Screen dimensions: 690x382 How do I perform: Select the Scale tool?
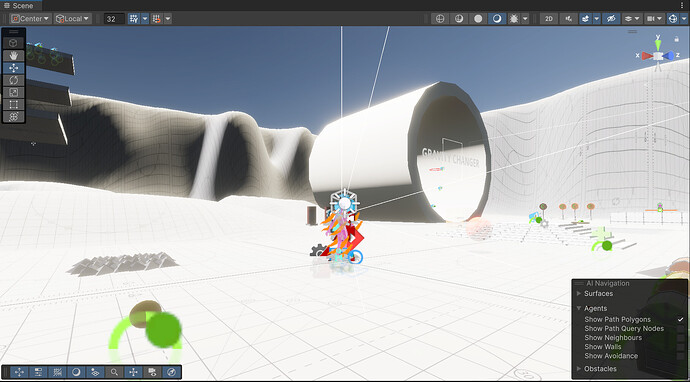tap(14, 92)
